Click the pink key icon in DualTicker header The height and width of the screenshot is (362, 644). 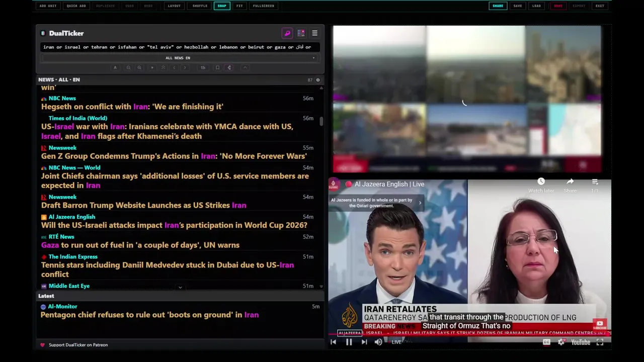coord(287,33)
